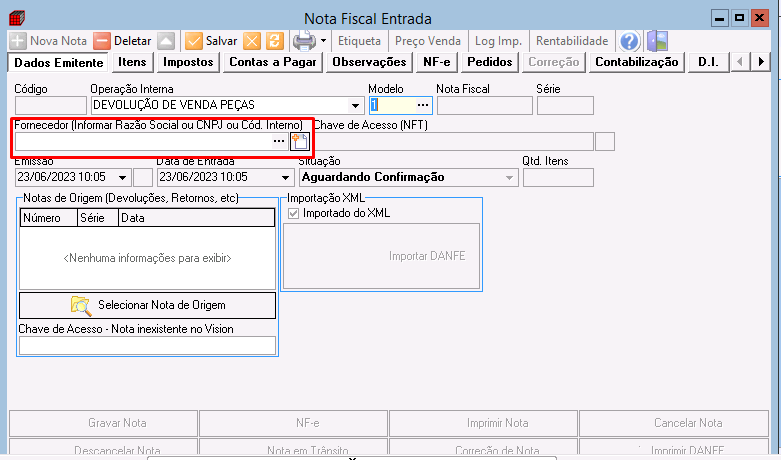Switch to the Dados Emitente tab

click(x=58, y=63)
